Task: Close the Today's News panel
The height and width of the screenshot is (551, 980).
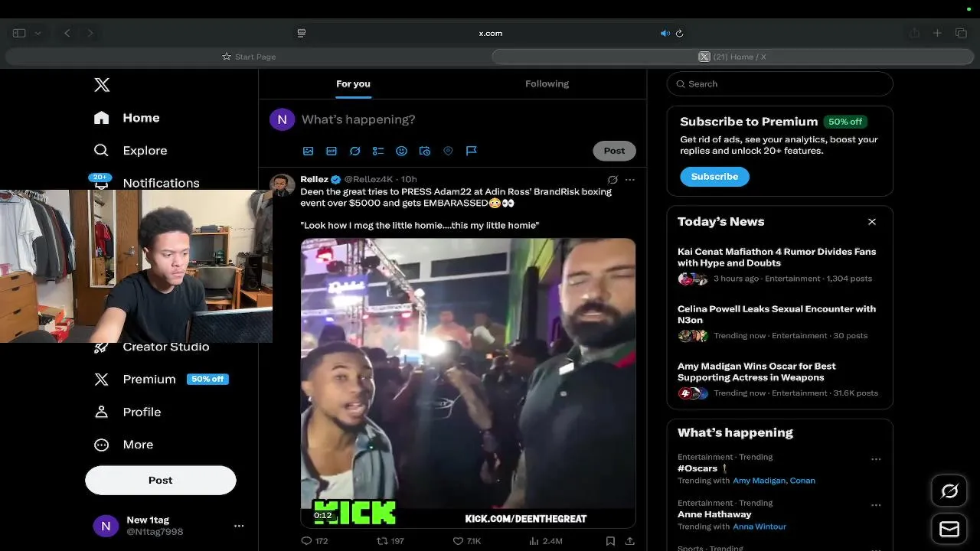Action: pyautogui.click(x=871, y=222)
